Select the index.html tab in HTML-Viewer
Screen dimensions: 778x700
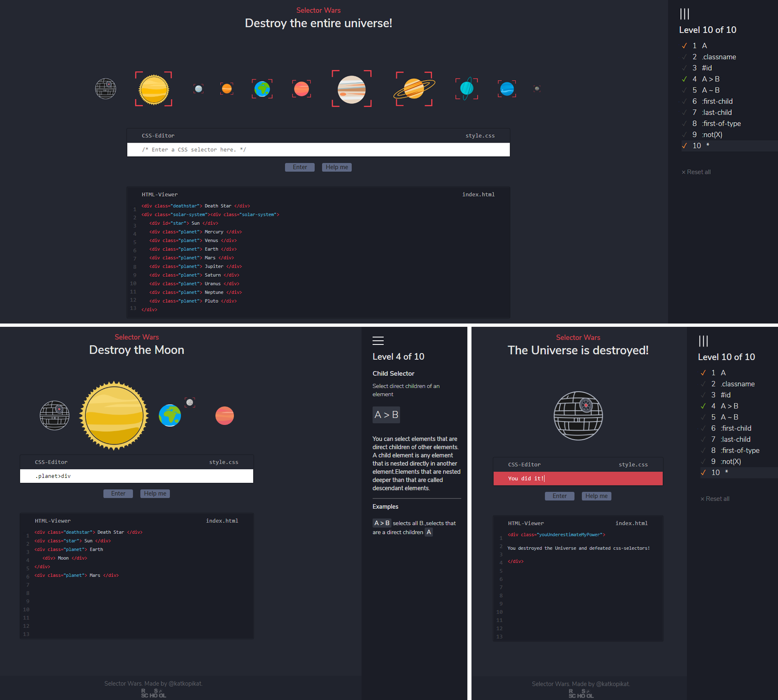(478, 194)
